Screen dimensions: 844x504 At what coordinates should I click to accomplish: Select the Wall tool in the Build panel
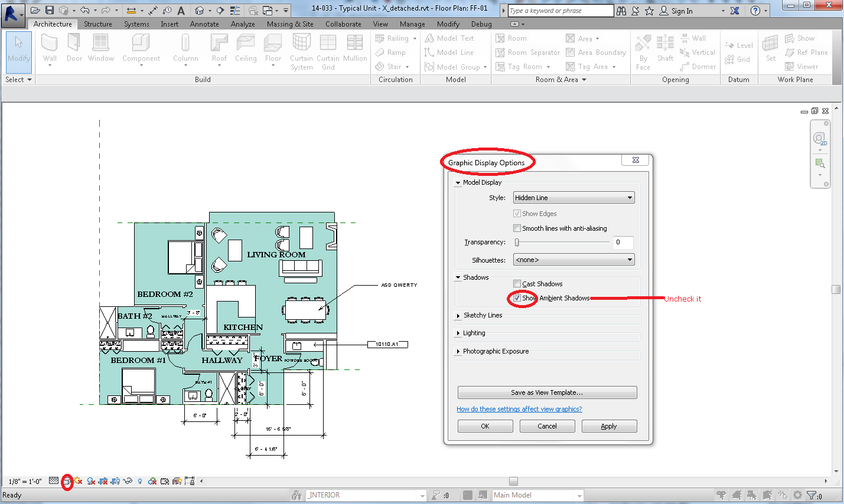pos(50,48)
